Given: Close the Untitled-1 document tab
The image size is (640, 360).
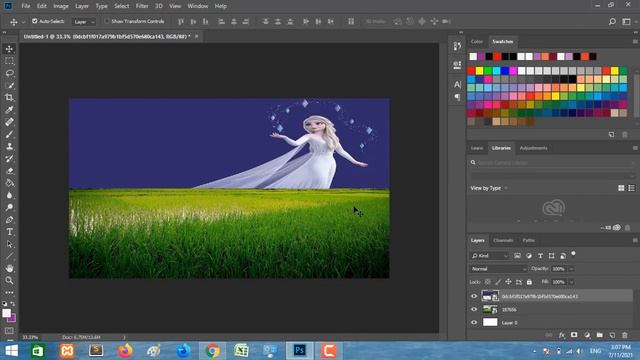Looking at the screenshot, I should coord(197,36).
